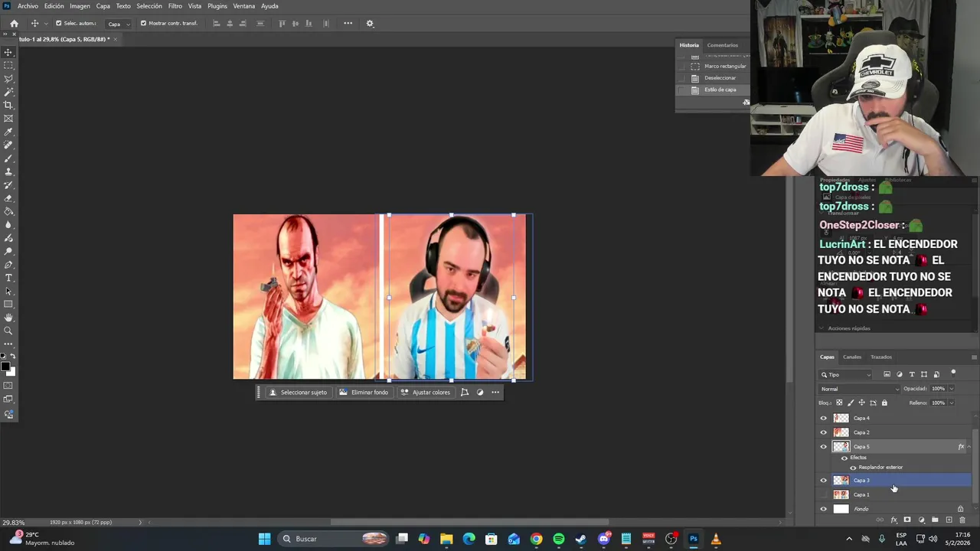This screenshot has width=980, height=551.
Task: Click the Opacidad 100% field
Action: pyautogui.click(x=939, y=389)
